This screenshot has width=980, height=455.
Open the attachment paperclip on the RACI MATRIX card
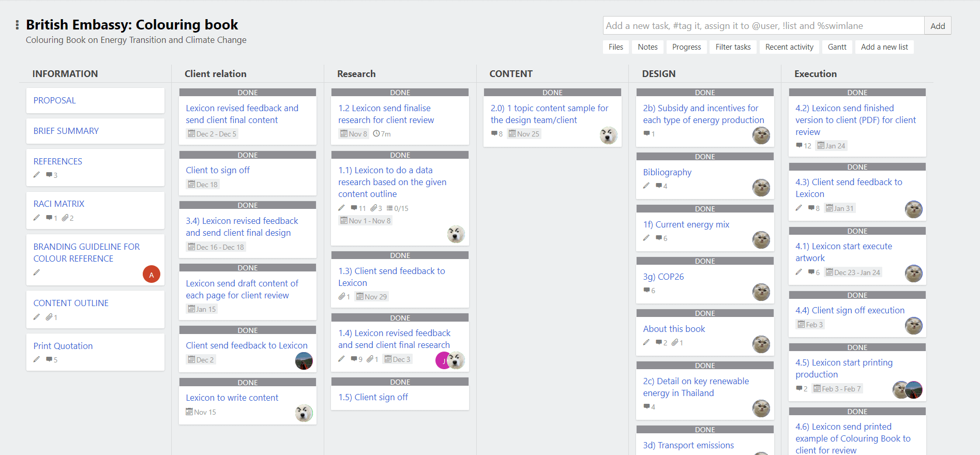click(65, 218)
